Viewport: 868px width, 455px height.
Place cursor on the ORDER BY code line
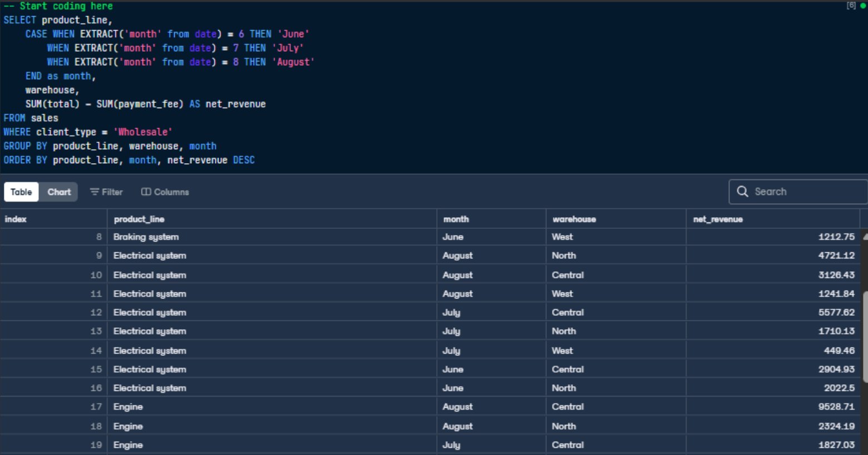pyautogui.click(x=129, y=160)
